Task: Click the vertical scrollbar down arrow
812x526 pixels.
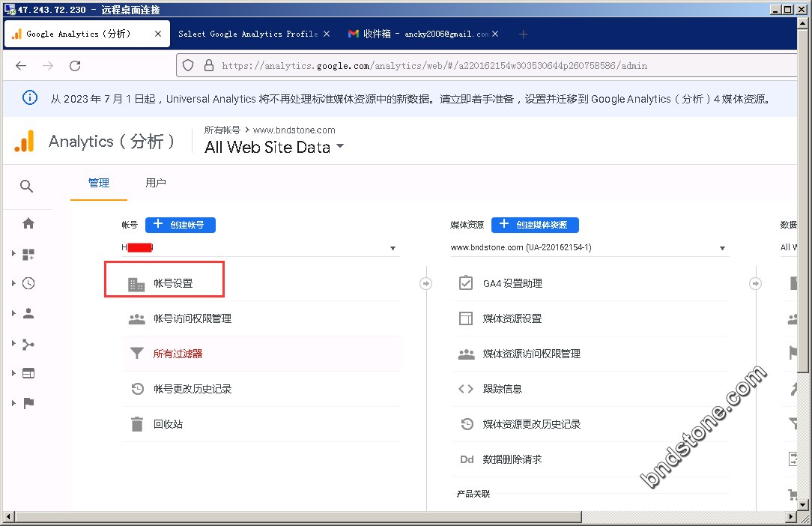Action: [x=803, y=504]
